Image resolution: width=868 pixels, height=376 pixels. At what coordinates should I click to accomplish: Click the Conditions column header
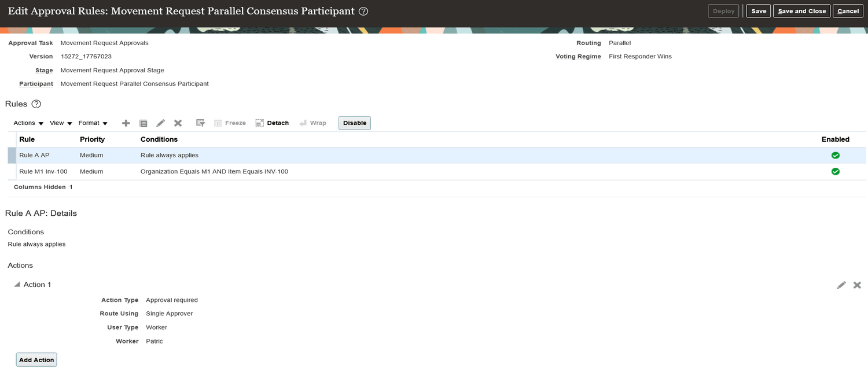tap(159, 139)
